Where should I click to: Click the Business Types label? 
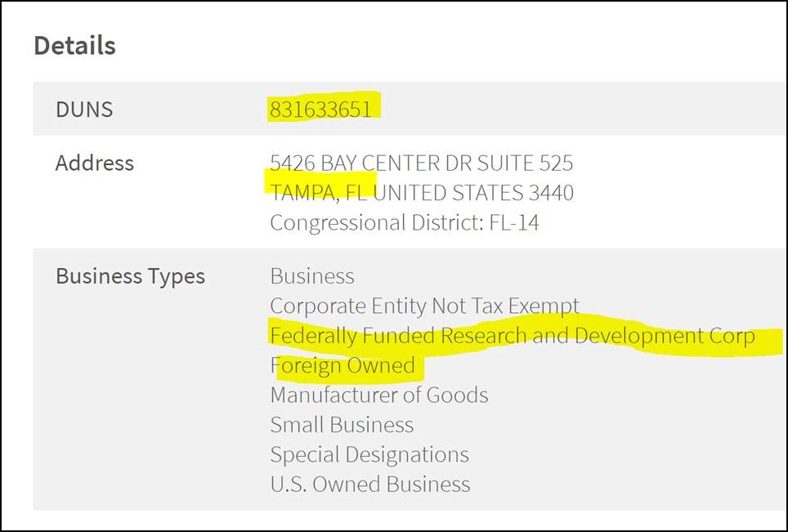pyautogui.click(x=130, y=276)
